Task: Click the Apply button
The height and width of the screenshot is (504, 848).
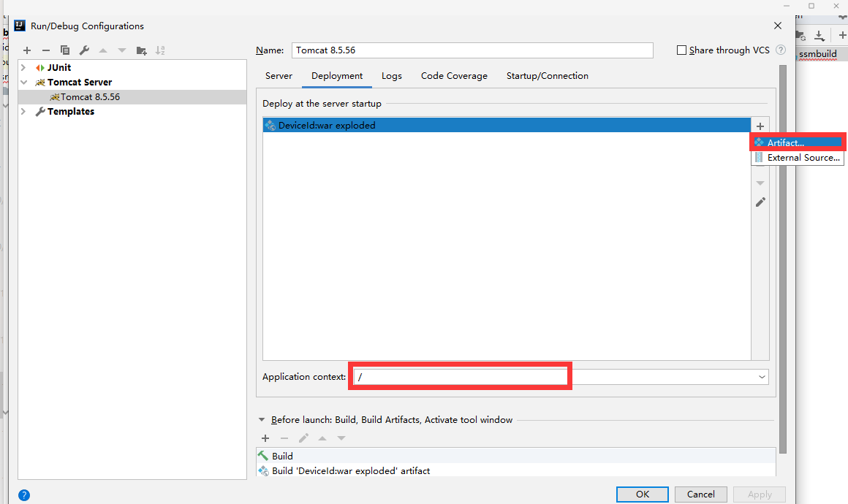Action: (760, 495)
